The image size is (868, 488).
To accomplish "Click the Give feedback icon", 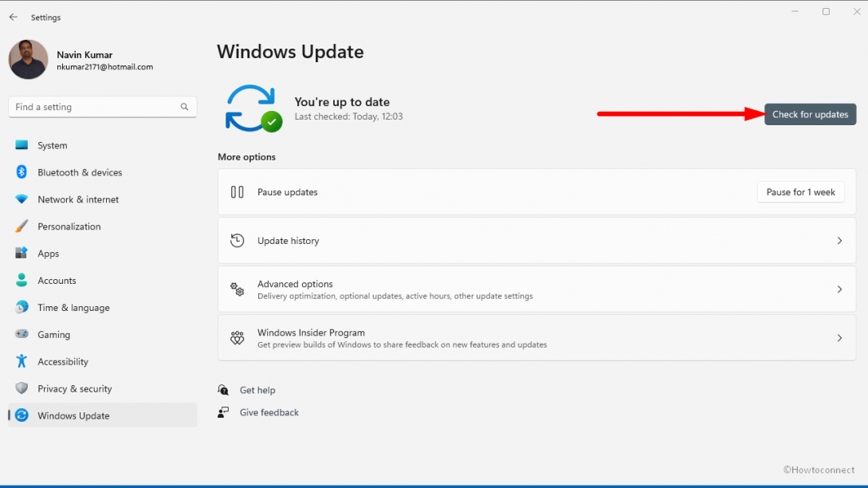I will (x=223, y=412).
